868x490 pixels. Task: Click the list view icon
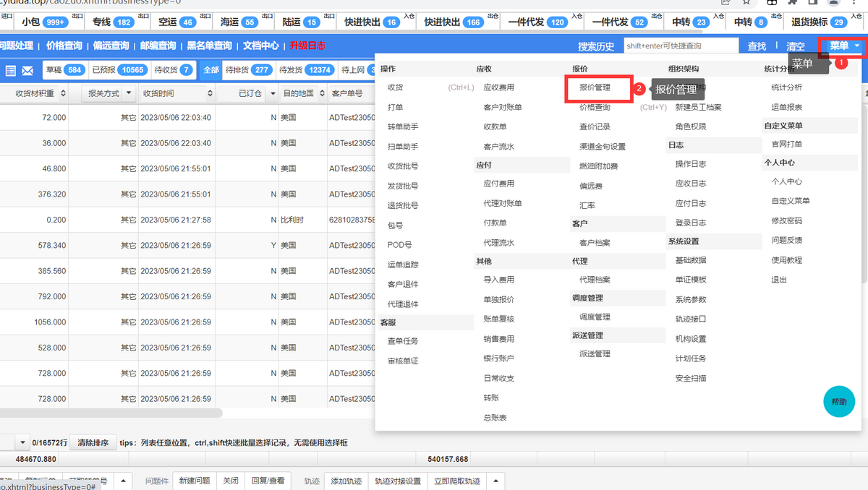(x=11, y=70)
